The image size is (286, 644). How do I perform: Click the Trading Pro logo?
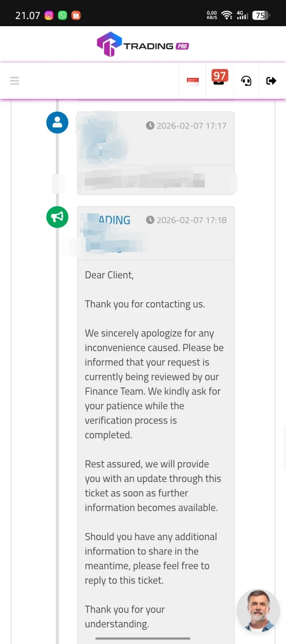coord(143,45)
